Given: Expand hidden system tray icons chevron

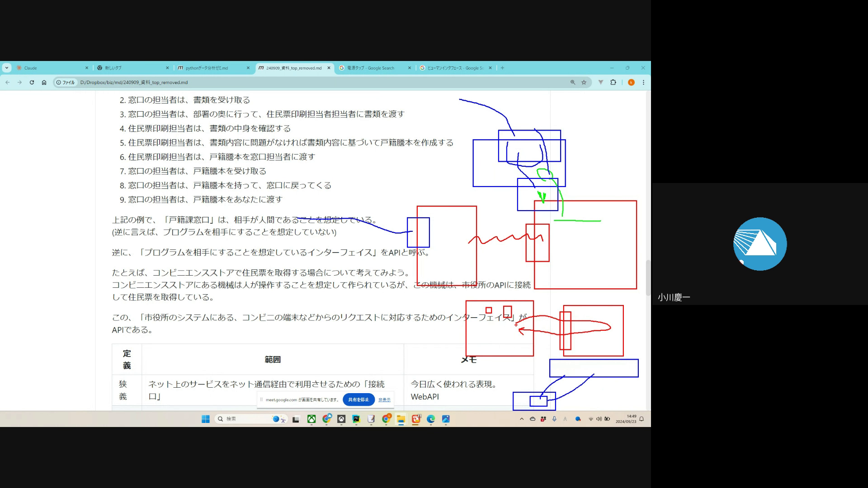Looking at the screenshot, I should (x=522, y=419).
